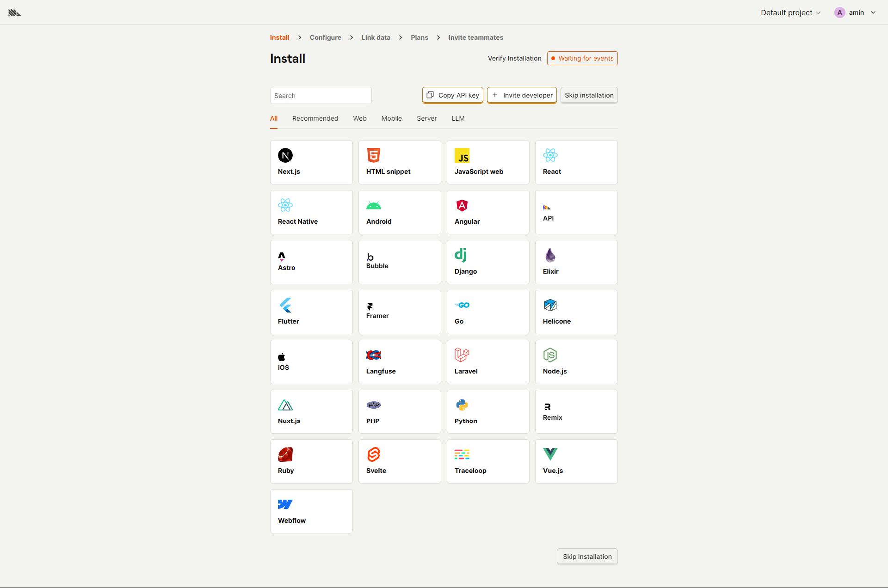Click the Copy API key button

point(452,95)
